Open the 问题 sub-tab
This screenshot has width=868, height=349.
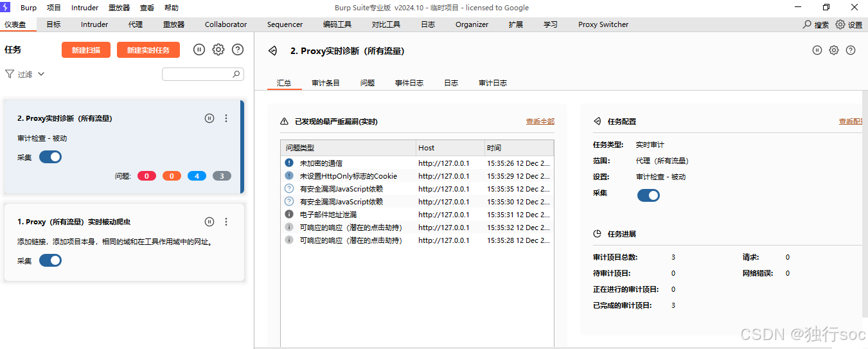[x=368, y=83]
